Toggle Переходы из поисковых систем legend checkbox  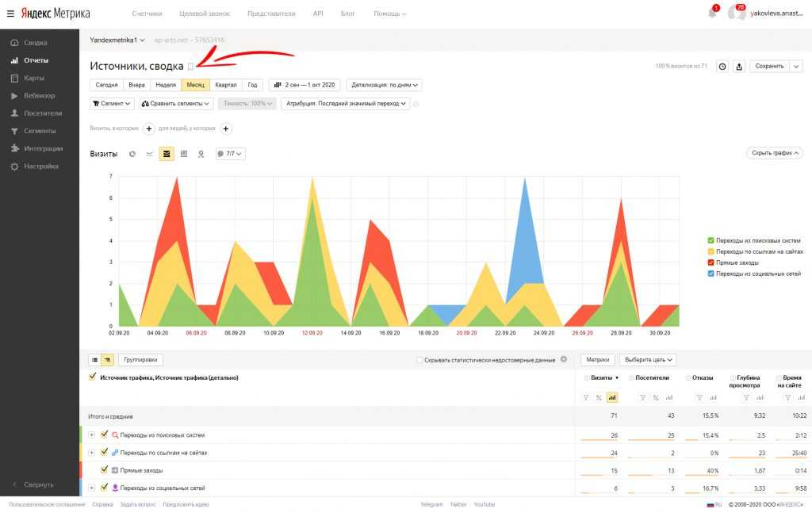711,240
